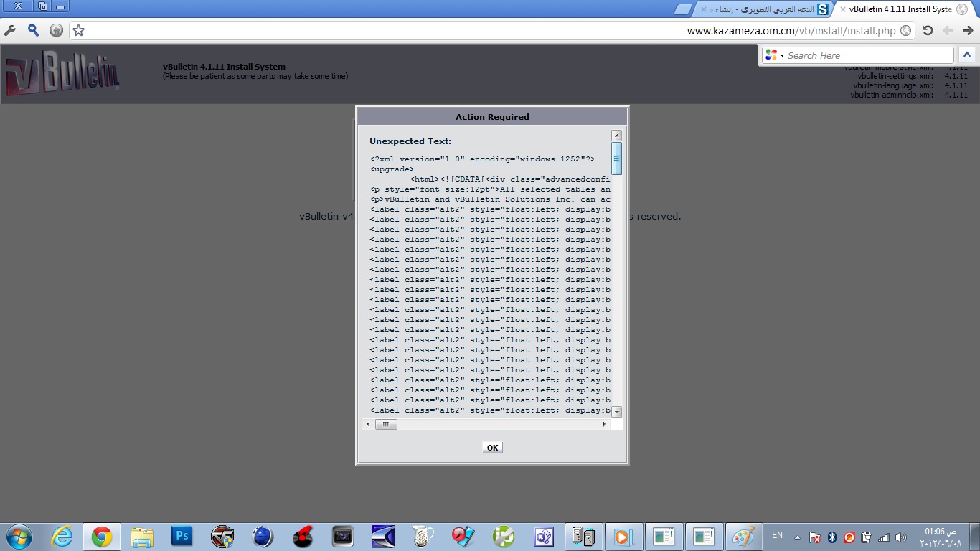980x551 pixels.
Task: Go to the browser home page
Action: pos(56,30)
